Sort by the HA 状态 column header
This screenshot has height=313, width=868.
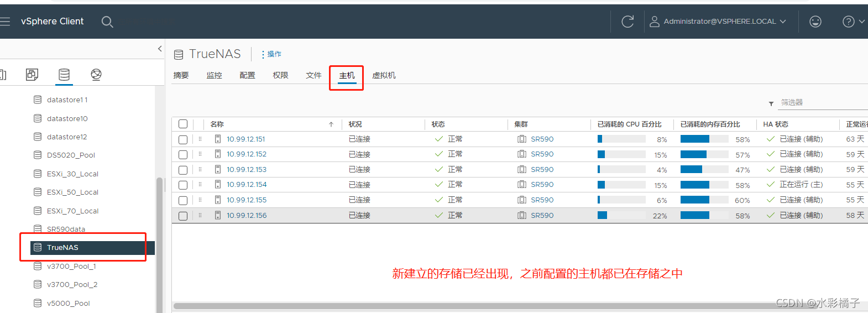coord(776,124)
